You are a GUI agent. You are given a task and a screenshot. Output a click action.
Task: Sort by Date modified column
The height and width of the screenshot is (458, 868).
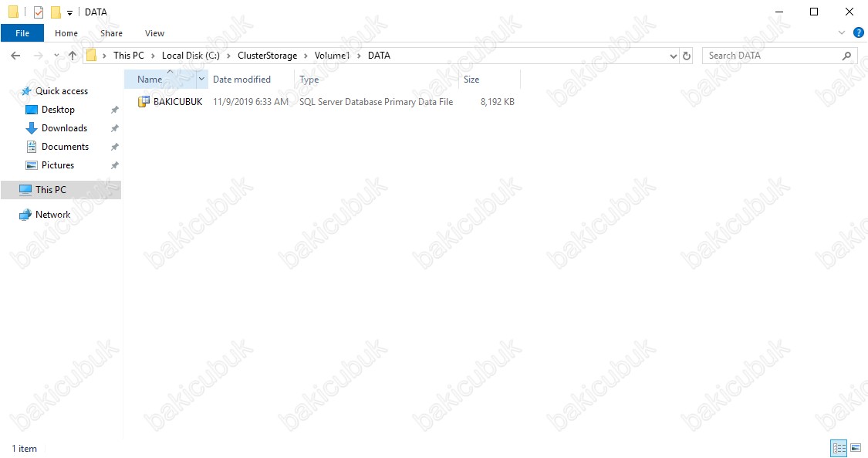pyautogui.click(x=252, y=80)
